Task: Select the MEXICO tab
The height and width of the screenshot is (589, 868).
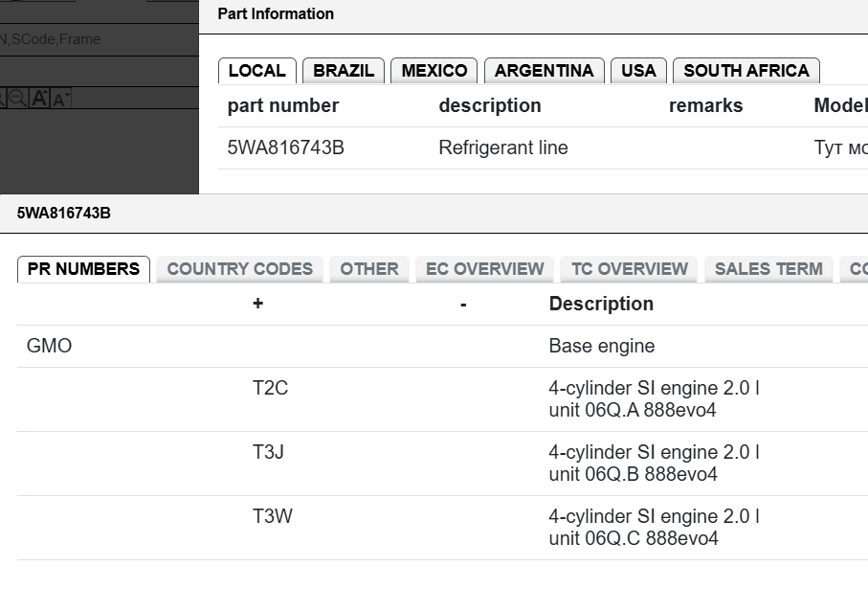Action: pos(434,71)
